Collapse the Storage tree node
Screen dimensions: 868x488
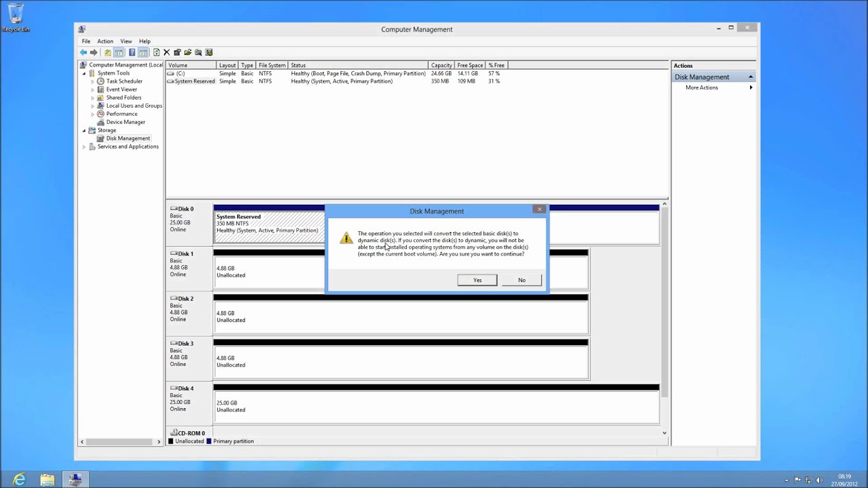84,130
